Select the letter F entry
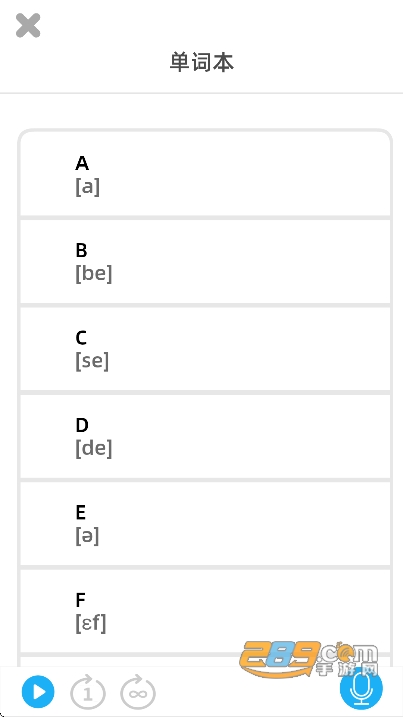Image resolution: width=403 pixels, height=717 pixels. (205, 611)
